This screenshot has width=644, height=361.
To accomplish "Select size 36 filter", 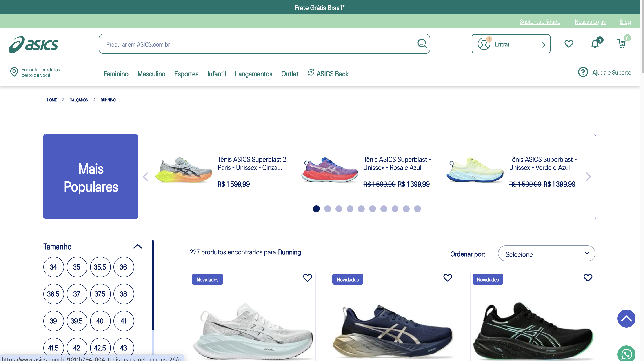I will [x=124, y=267].
